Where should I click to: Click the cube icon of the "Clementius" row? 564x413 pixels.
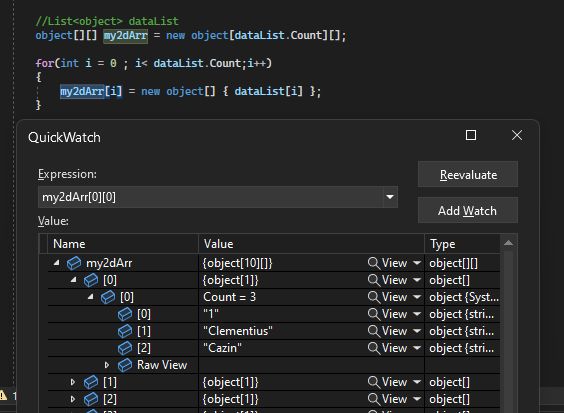tap(125, 331)
